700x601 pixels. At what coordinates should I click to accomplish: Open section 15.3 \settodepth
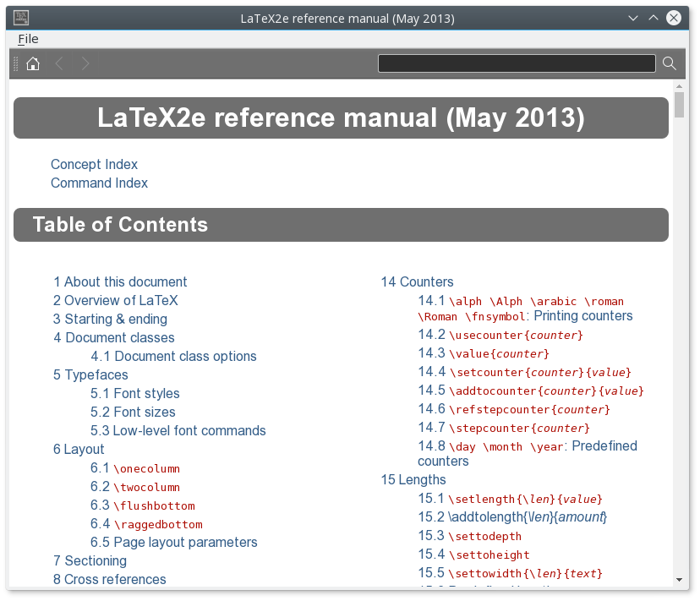(470, 535)
